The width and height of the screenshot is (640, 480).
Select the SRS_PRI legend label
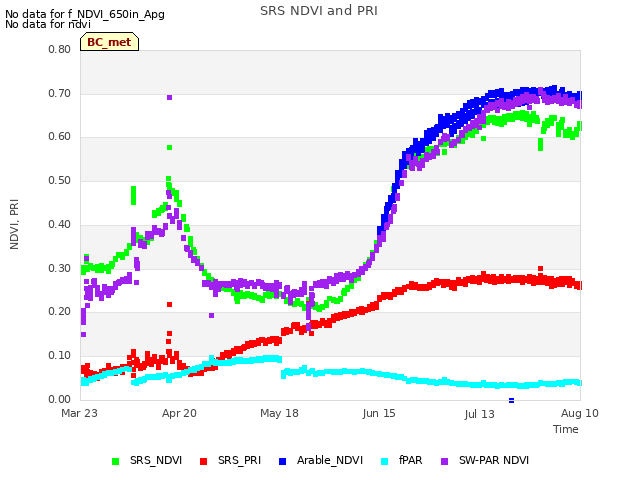click(239, 460)
